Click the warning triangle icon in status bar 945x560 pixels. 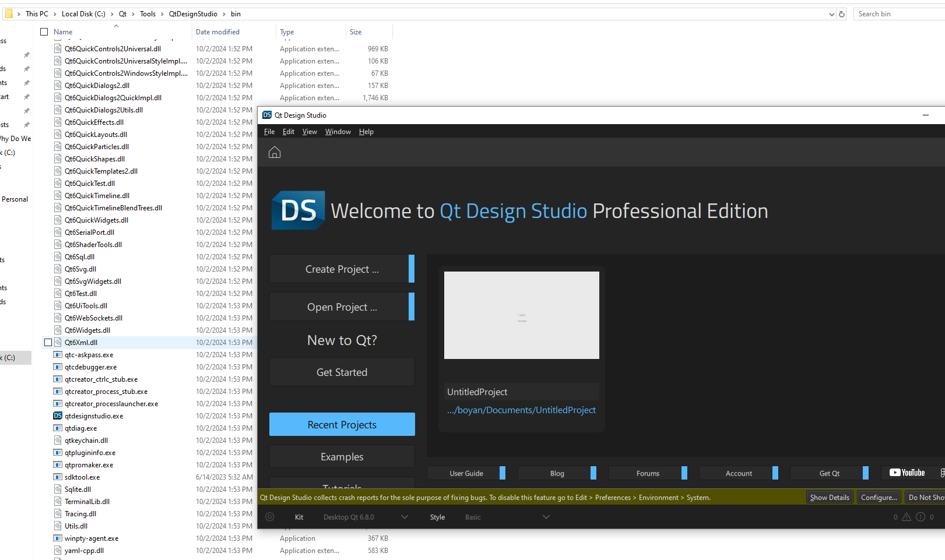[907, 517]
